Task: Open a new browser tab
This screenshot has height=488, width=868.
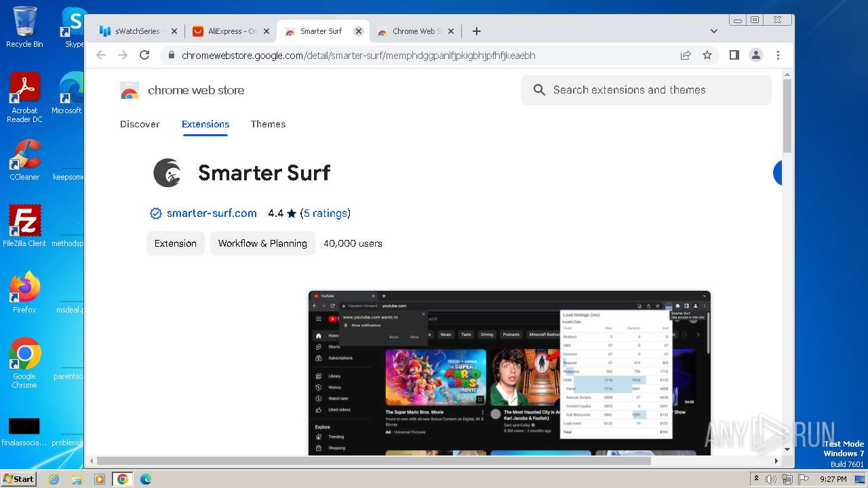Action: point(477,31)
